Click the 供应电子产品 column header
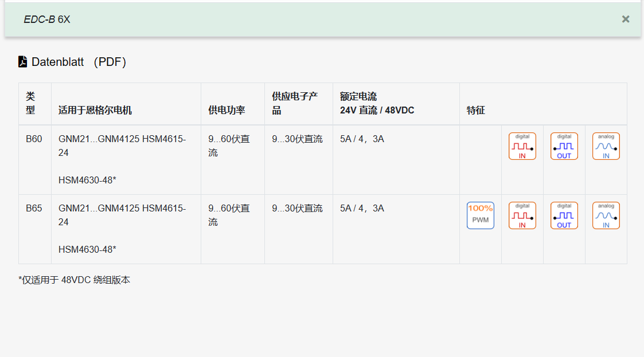The width and height of the screenshot is (644, 357). point(295,104)
